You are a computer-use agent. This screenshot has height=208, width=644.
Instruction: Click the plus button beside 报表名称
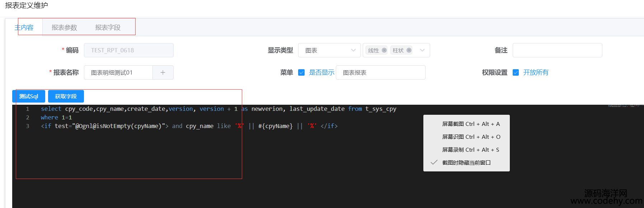tap(163, 72)
